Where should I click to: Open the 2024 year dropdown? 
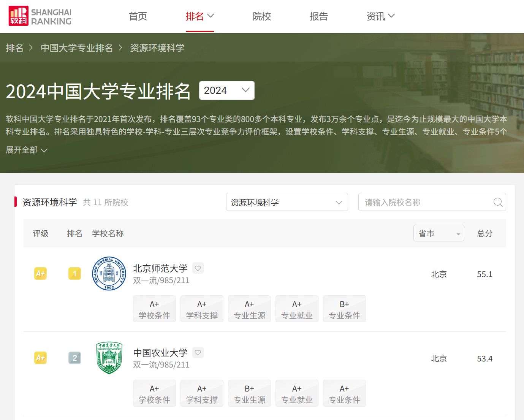226,90
